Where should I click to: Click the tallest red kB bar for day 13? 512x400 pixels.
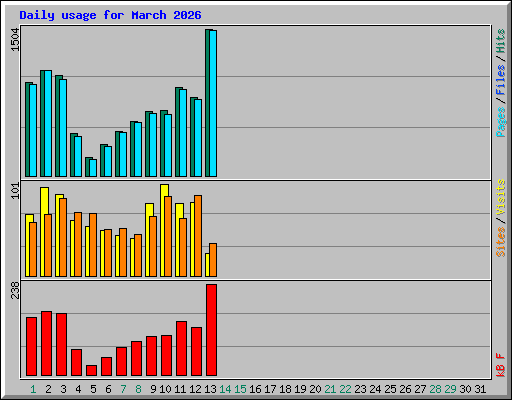click(x=211, y=330)
